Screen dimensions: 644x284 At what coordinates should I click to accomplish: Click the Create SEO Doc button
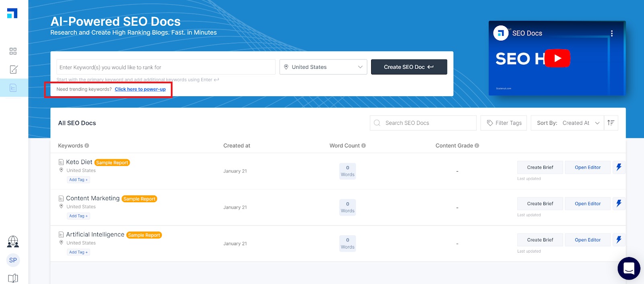[409, 67]
